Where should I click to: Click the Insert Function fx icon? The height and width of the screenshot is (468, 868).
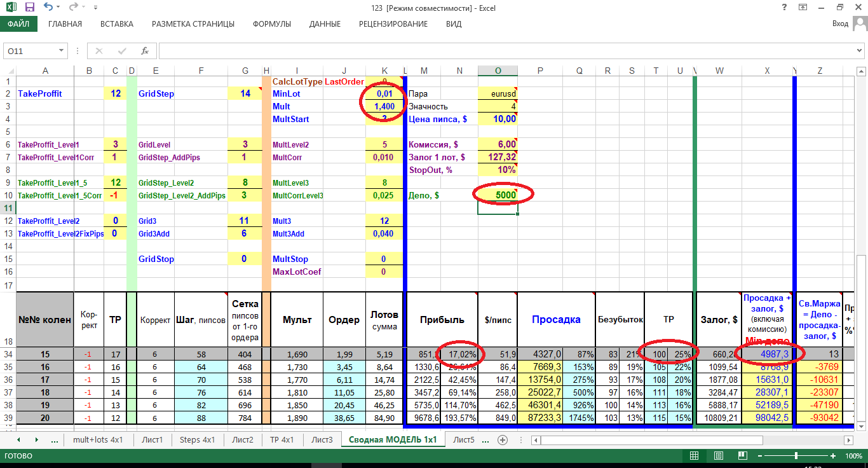(x=145, y=51)
